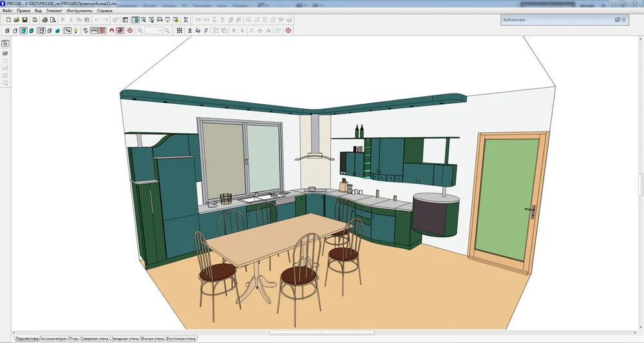644x343 pixels.
Task: Click the zoom-out magnifier beside the zoom box
Action: (x=167, y=30)
